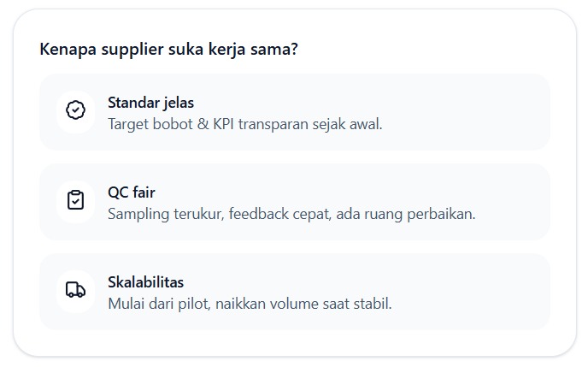588x367 pixels.
Task: Select the 'QC fair' title text
Action: (131, 192)
